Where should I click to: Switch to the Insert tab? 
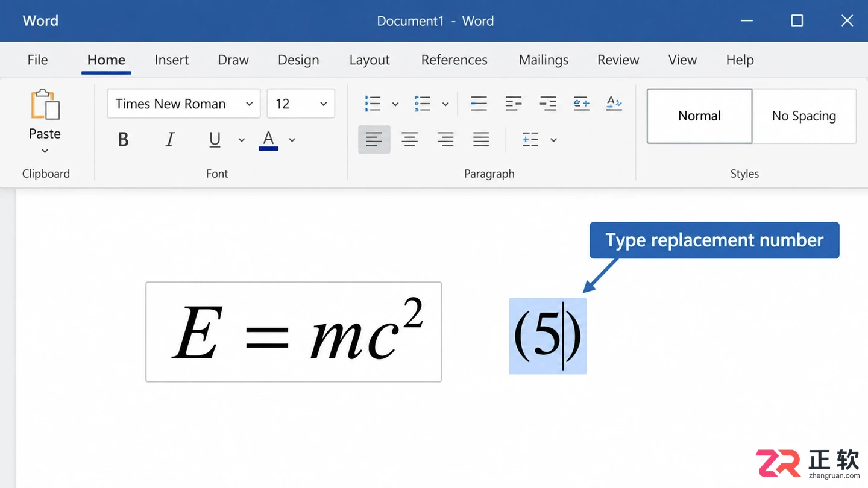(x=172, y=60)
